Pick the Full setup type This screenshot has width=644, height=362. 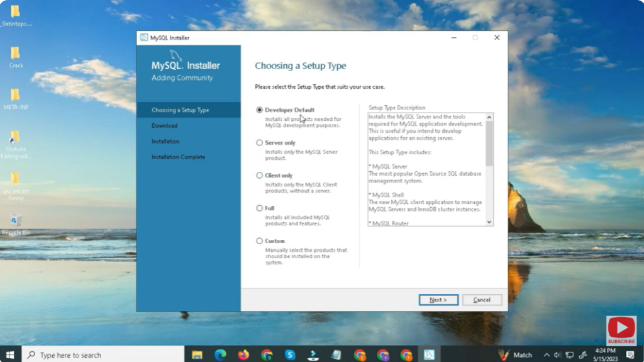point(259,208)
